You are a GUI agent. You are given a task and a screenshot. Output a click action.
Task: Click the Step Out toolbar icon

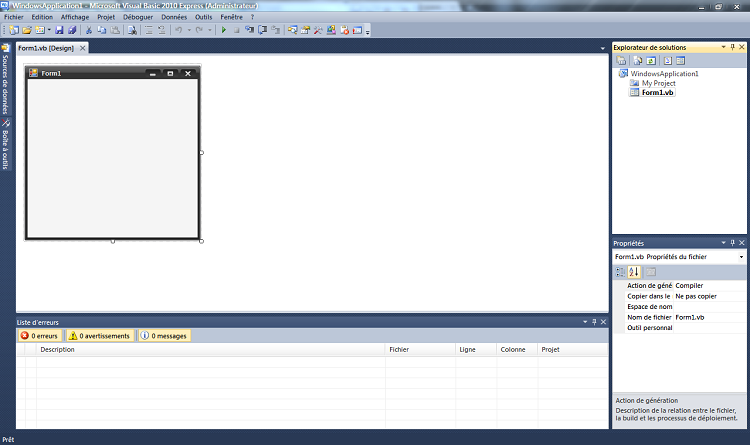(x=276, y=30)
